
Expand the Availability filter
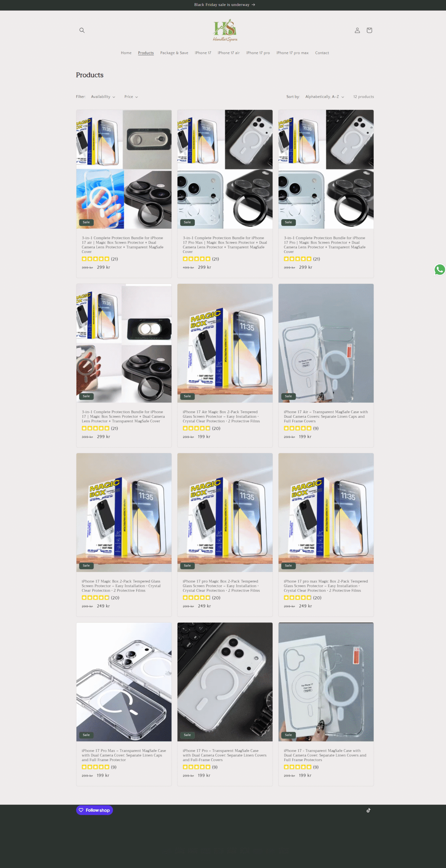103,97
